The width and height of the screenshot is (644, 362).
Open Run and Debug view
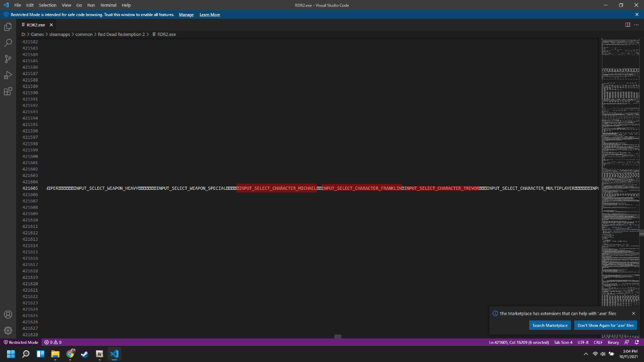8,75
